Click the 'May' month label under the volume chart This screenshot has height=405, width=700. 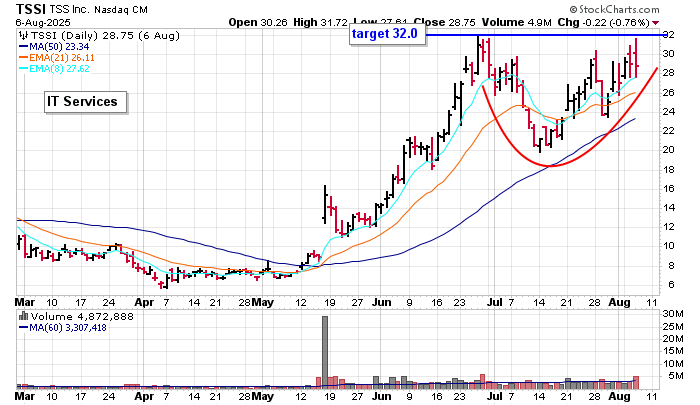click(262, 397)
